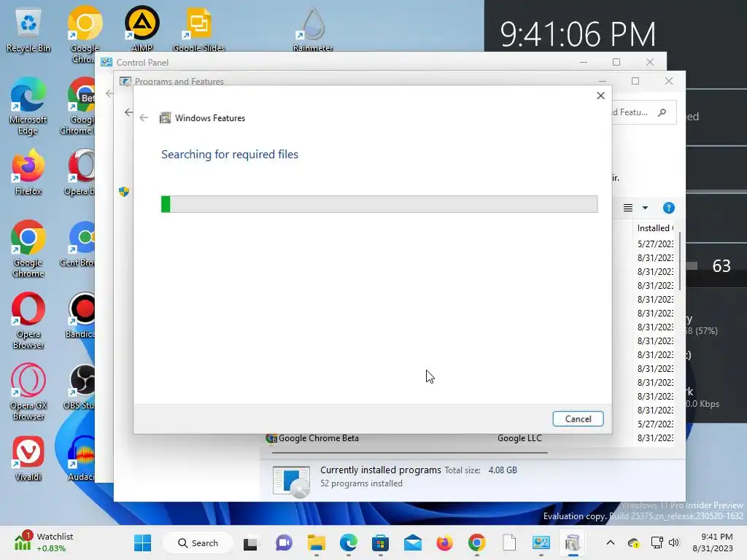Click security warning tray icon

pos(633,542)
